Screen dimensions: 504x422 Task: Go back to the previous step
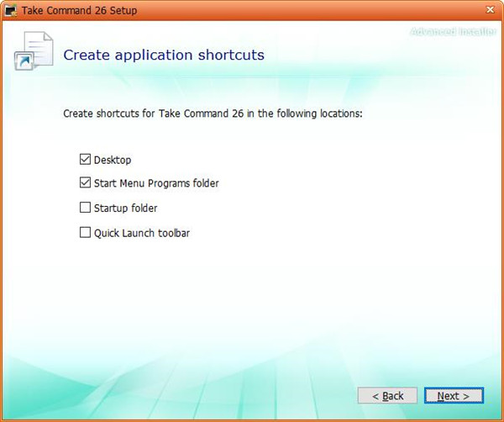coord(387,396)
